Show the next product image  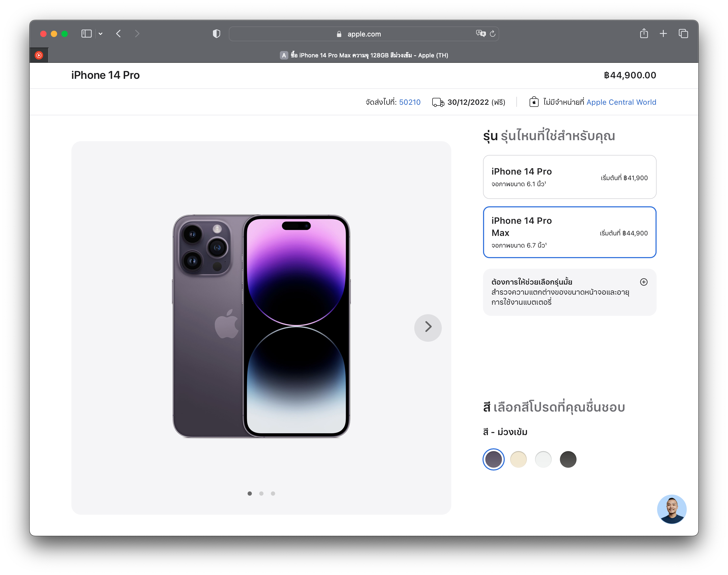428,327
